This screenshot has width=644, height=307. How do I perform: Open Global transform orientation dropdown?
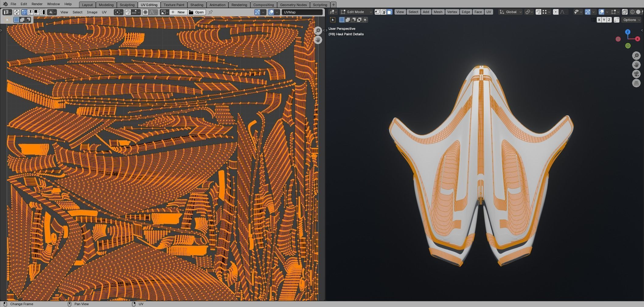pyautogui.click(x=510, y=12)
